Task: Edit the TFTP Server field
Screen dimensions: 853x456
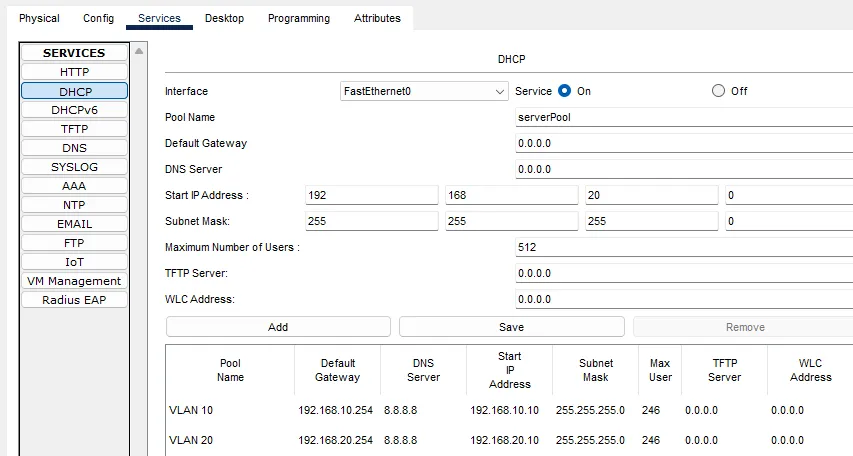Action: pos(684,273)
